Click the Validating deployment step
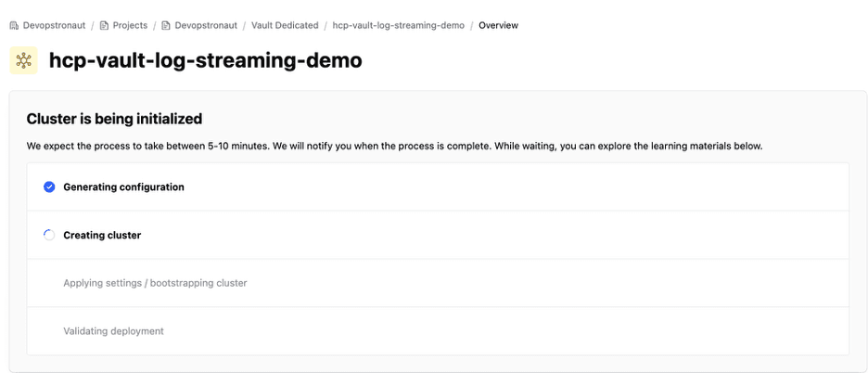Screen dimensions: 868x373 coord(113,330)
